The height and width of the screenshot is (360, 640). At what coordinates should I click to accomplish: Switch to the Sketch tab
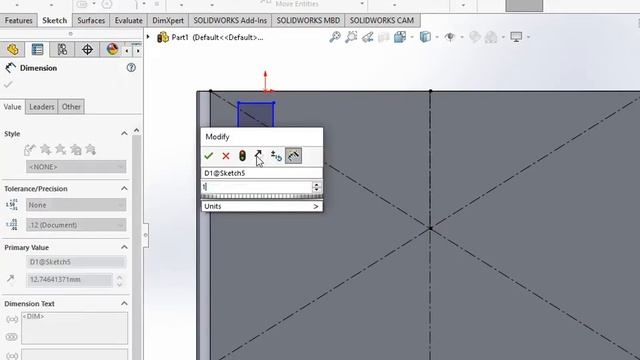(x=55, y=20)
